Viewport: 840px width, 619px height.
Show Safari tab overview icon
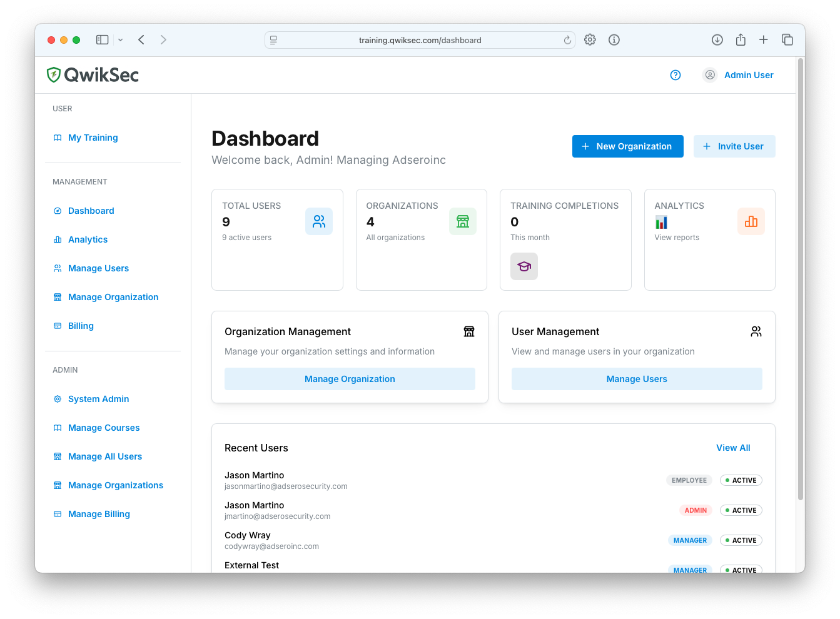click(x=787, y=40)
